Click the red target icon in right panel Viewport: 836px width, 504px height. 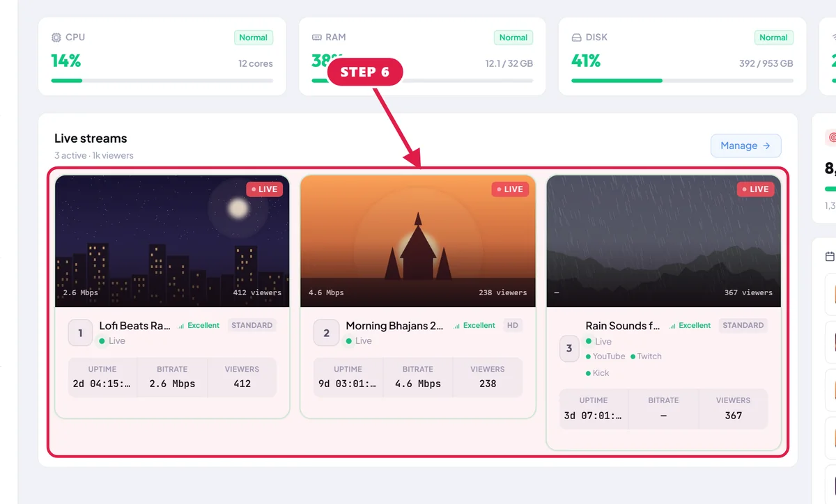(x=831, y=137)
